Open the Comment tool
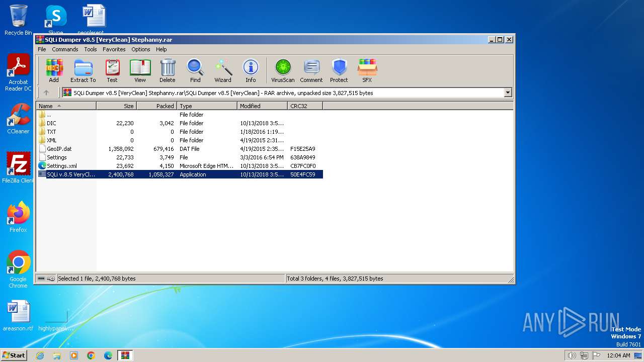The image size is (644, 362). point(311,70)
